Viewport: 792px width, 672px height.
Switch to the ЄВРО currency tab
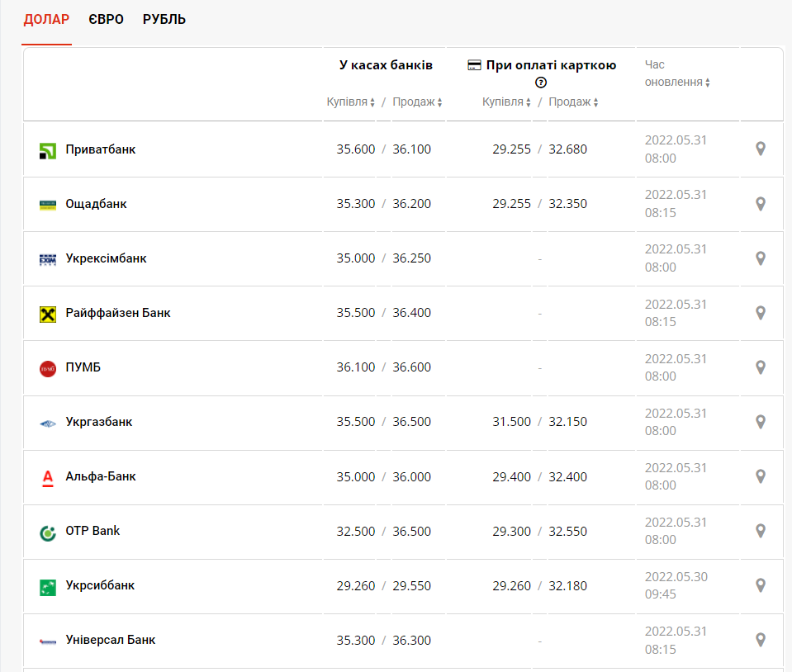106,19
